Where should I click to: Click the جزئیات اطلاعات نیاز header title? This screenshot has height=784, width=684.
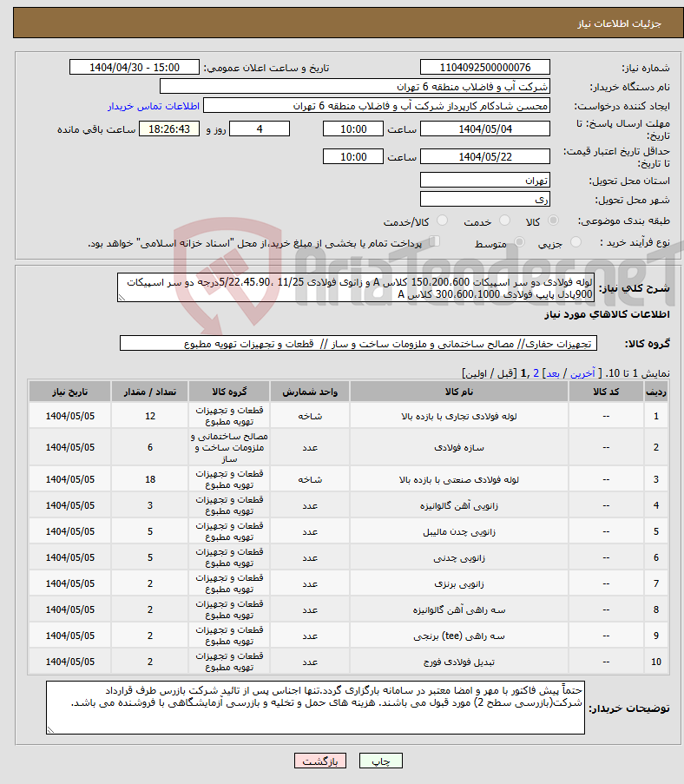click(619, 23)
